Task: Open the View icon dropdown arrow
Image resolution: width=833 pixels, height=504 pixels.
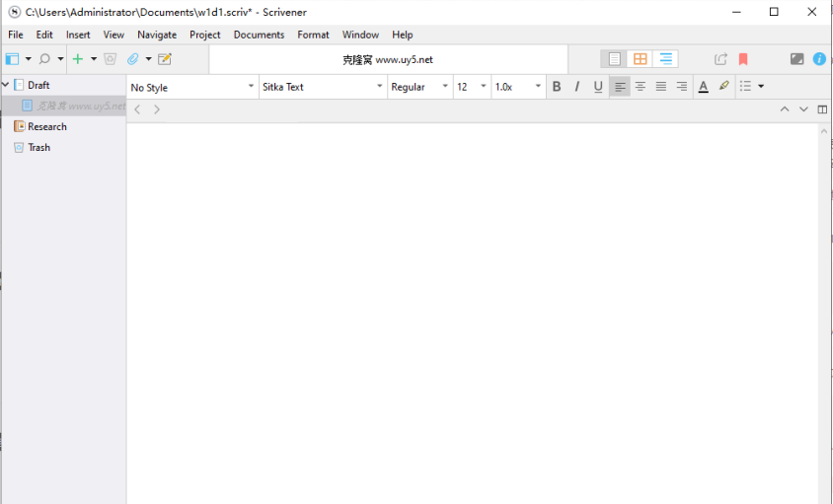Action: [x=29, y=59]
